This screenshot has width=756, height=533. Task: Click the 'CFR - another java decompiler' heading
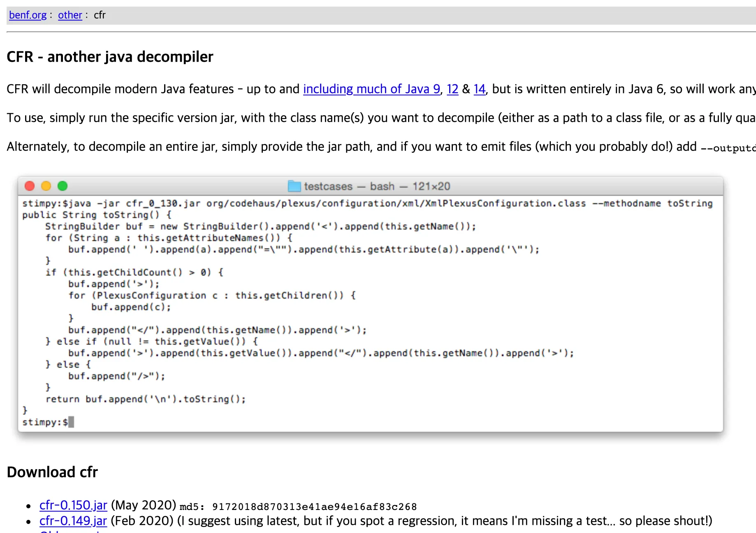[x=110, y=57]
